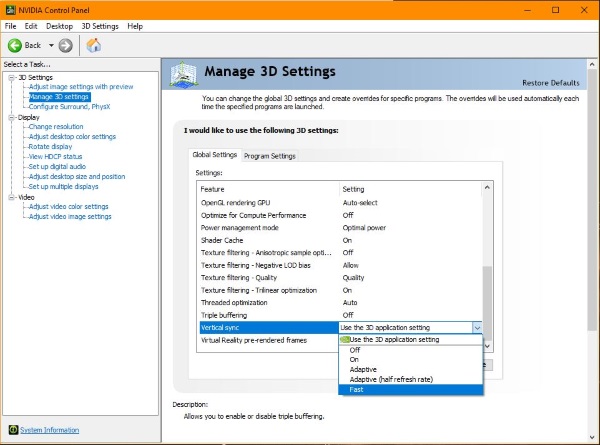Open Adjust image settings with preview
Image resolution: width=600 pixels, height=445 pixels.
tap(81, 86)
